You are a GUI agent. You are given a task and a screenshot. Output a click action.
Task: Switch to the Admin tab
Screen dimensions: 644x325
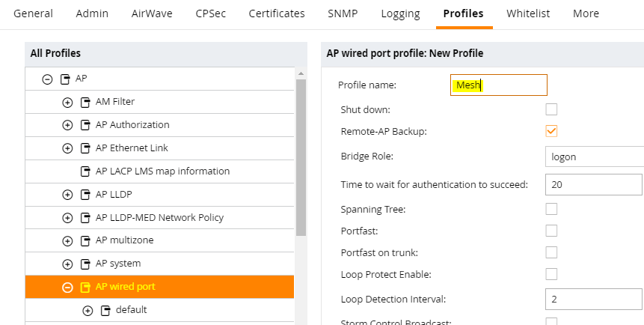pos(92,13)
